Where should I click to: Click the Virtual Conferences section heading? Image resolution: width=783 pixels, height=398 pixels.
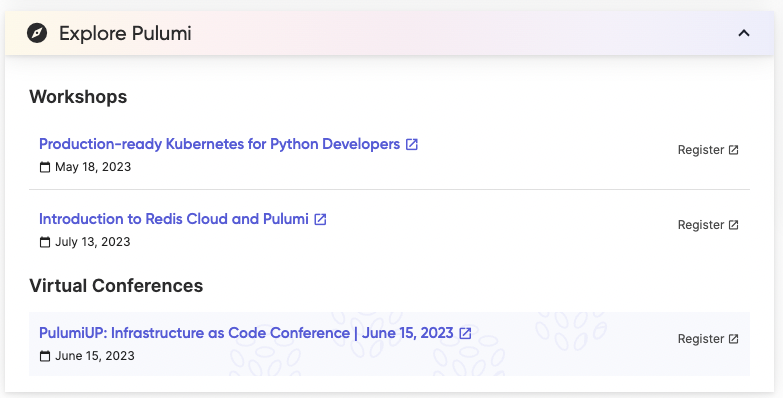point(116,286)
